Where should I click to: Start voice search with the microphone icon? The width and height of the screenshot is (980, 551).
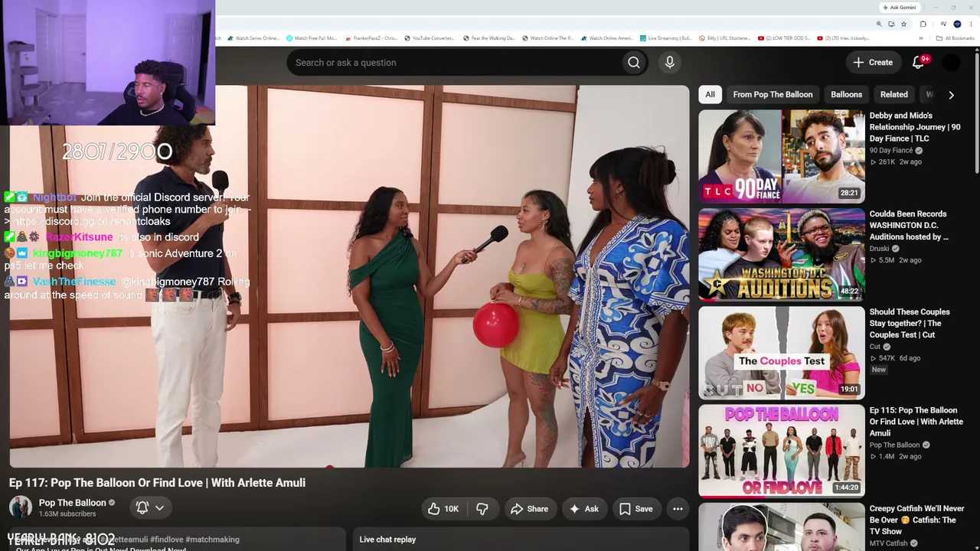pos(670,63)
